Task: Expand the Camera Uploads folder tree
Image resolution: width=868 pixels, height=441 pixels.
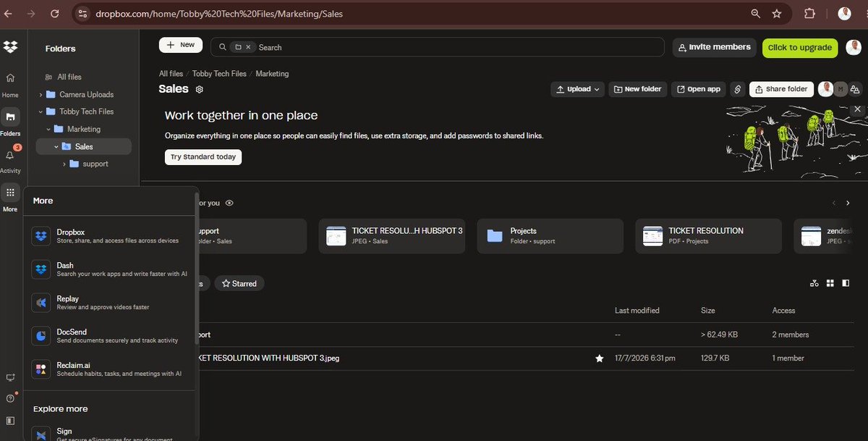Action: click(41, 95)
